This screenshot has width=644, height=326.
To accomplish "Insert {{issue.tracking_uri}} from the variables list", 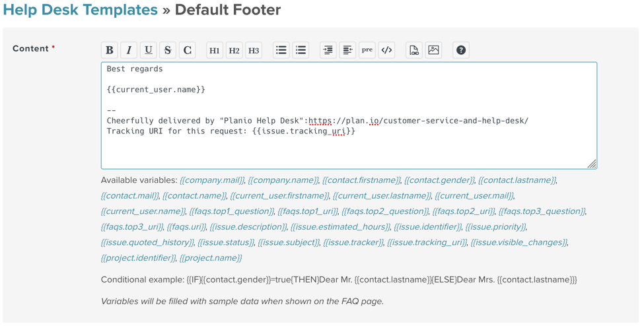I will [427, 243].
